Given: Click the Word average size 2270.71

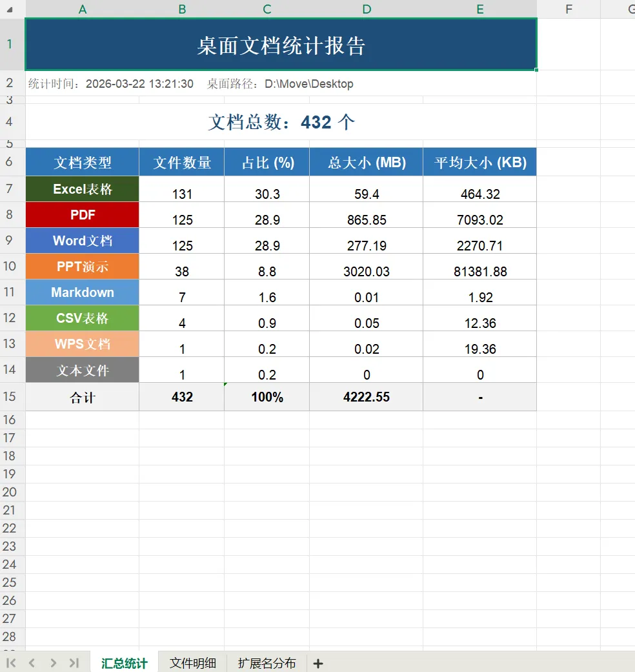Looking at the screenshot, I should 480,240.
